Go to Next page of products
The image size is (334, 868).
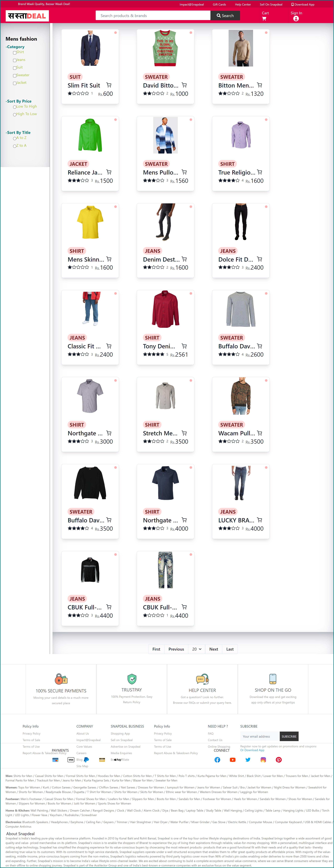point(214,649)
